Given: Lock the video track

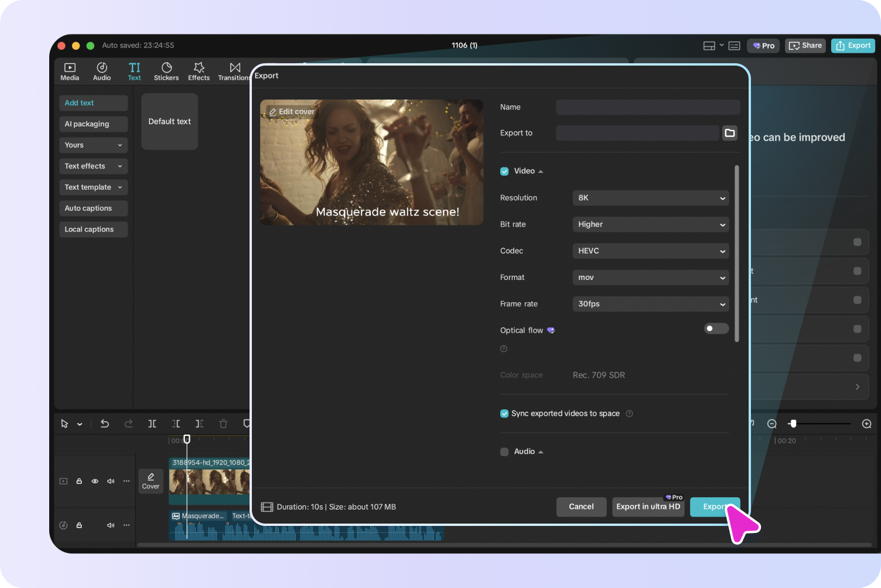Looking at the screenshot, I should tap(79, 481).
